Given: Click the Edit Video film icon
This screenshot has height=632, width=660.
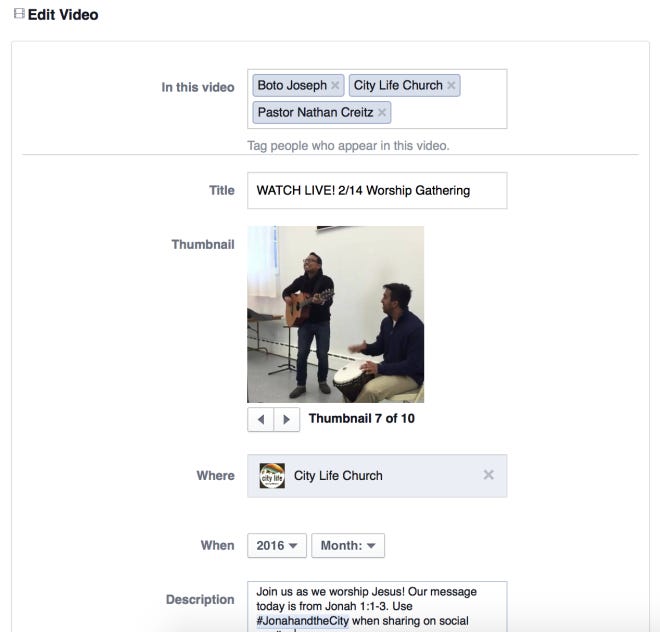Looking at the screenshot, I should pyautogui.click(x=19, y=14).
